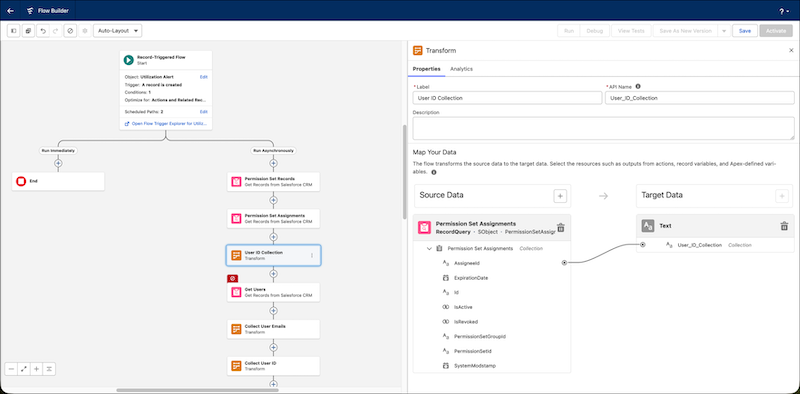800x394 pixels.
Task: Close the Transform panel
Action: pos(791,50)
